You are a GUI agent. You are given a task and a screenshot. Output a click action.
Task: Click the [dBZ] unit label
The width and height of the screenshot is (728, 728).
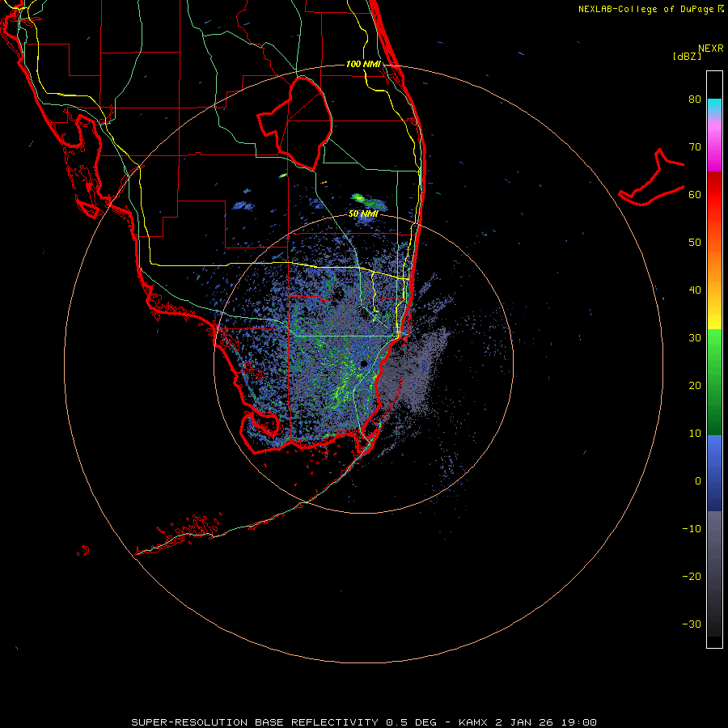687,57
